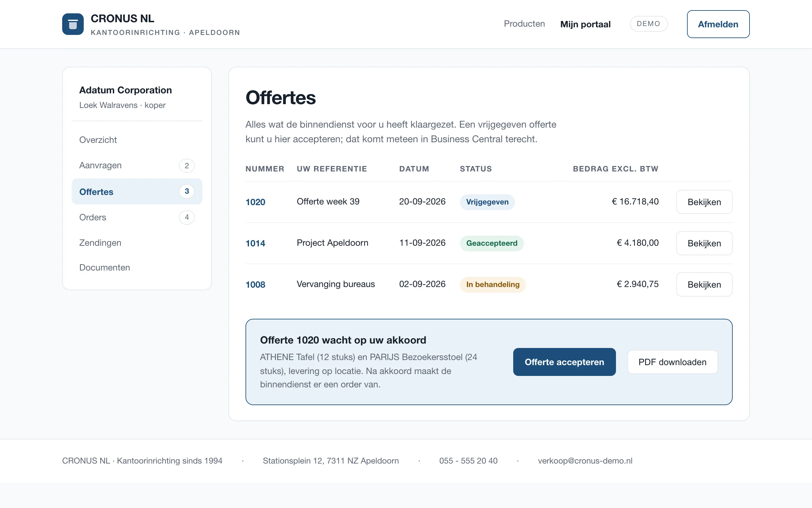The image size is (812, 508).
Task: Click the Geaccepteerd status pill
Action: [492, 243]
